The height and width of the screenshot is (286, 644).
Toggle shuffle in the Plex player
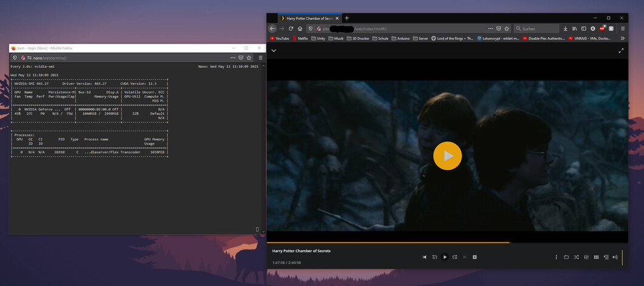(x=576, y=257)
